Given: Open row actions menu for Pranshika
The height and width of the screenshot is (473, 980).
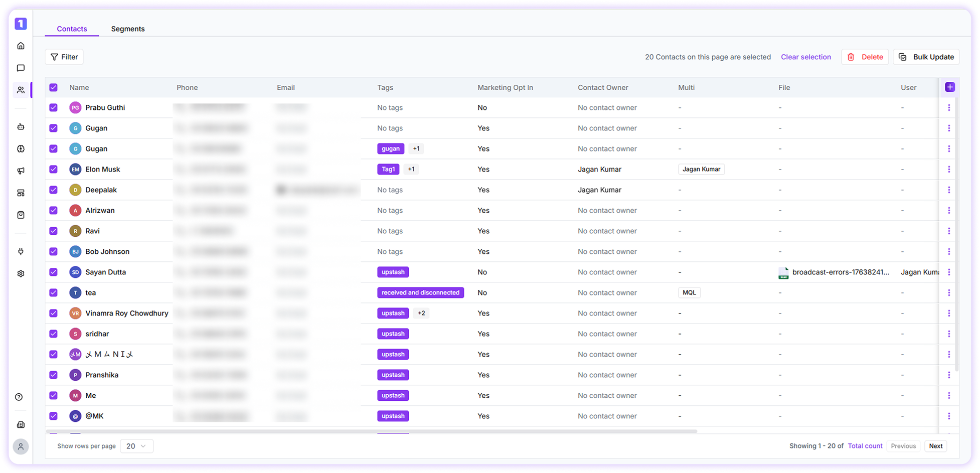Looking at the screenshot, I should (948, 375).
